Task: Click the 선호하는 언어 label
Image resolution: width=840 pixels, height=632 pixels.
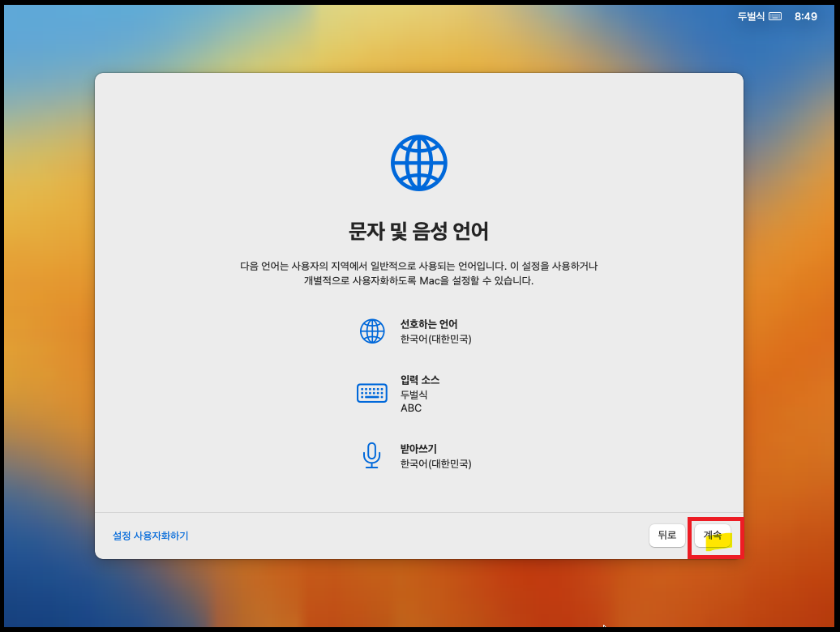Action: [x=429, y=324]
